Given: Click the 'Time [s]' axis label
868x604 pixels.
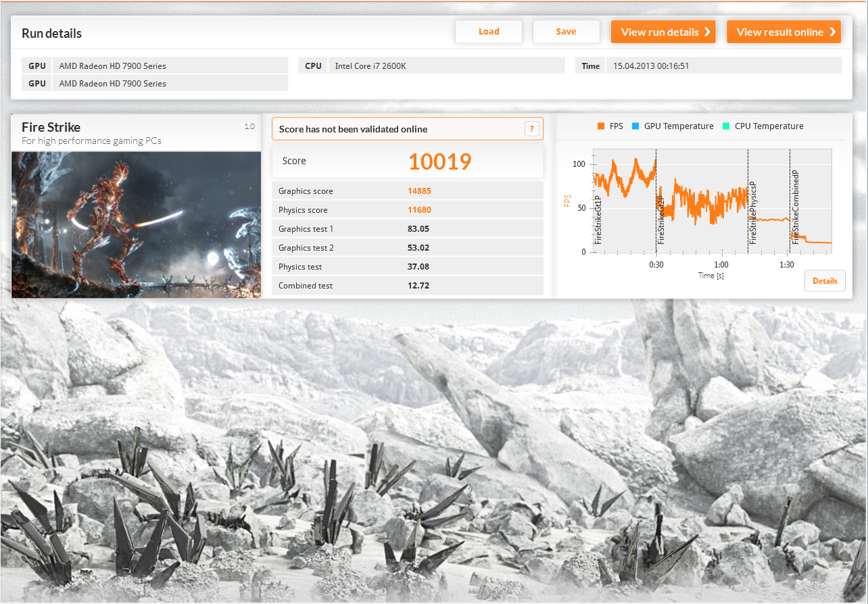Looking at the screenshot, I should pyautogui.click(x=711, y=276).
